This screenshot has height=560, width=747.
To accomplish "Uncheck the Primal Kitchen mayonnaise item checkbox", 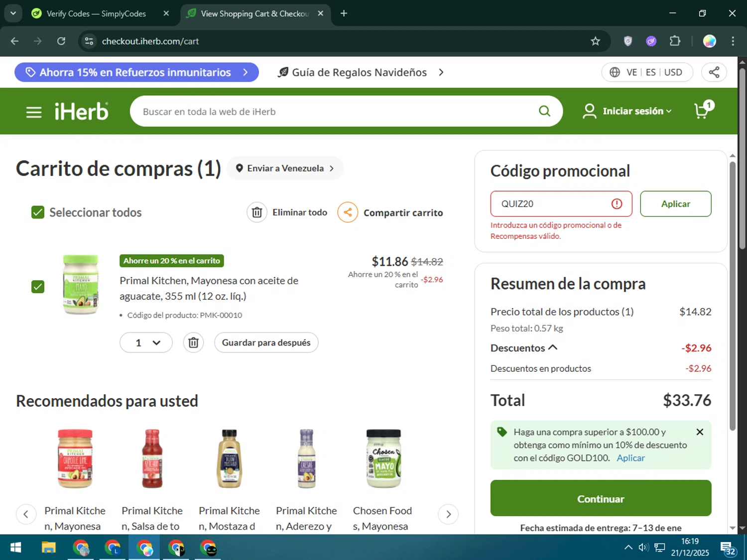I will pos(38,287).
